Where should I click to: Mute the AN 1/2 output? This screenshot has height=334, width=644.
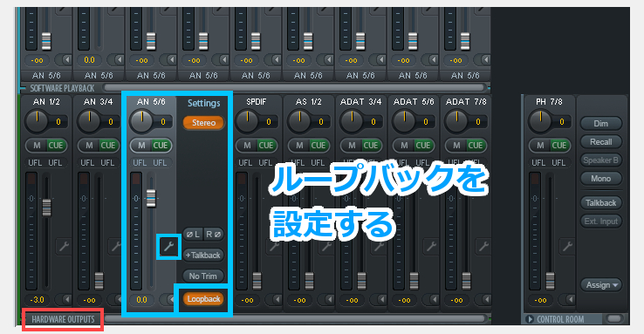coord(37,146)
